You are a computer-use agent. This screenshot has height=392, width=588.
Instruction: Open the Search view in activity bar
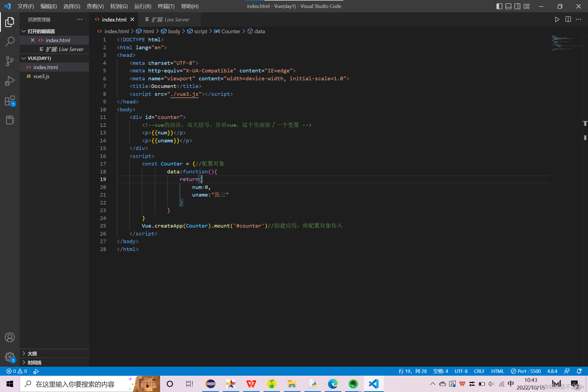coord(10,42)
